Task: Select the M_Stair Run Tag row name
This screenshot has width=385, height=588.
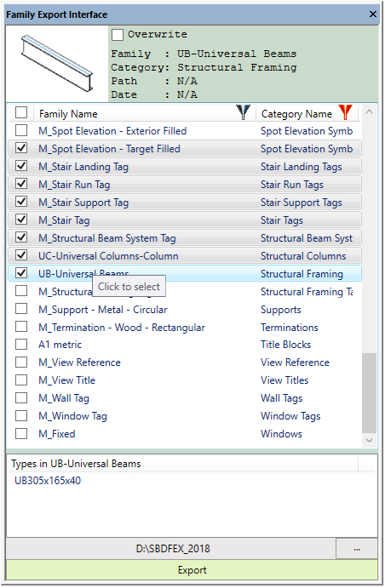Action: click(x=74, y=185)
